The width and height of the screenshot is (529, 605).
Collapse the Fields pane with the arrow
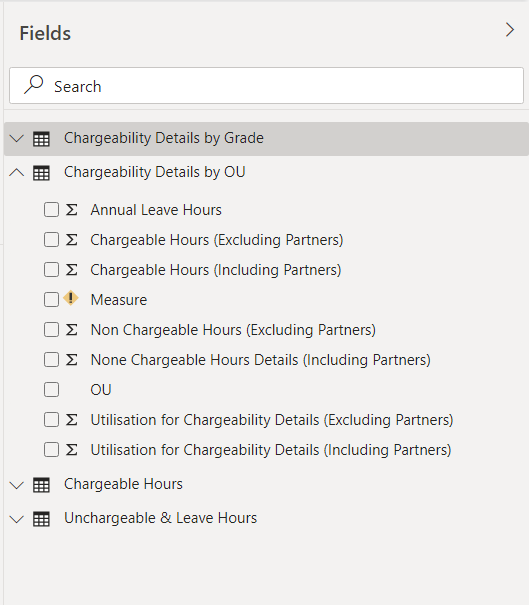click(x=510, y=30)
